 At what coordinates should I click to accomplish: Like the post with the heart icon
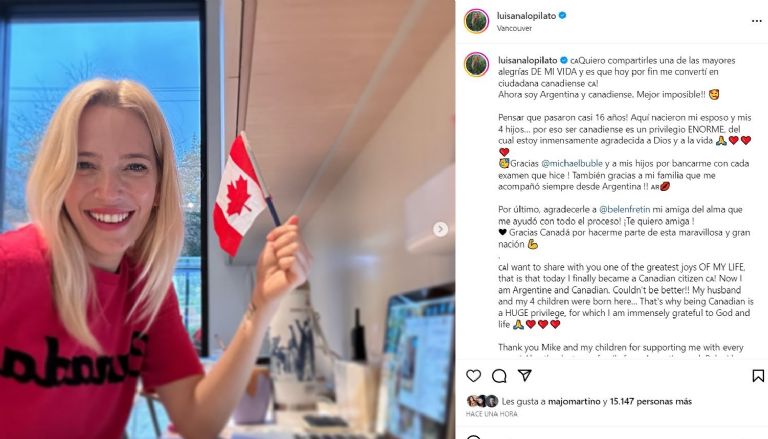pos(473,376)
